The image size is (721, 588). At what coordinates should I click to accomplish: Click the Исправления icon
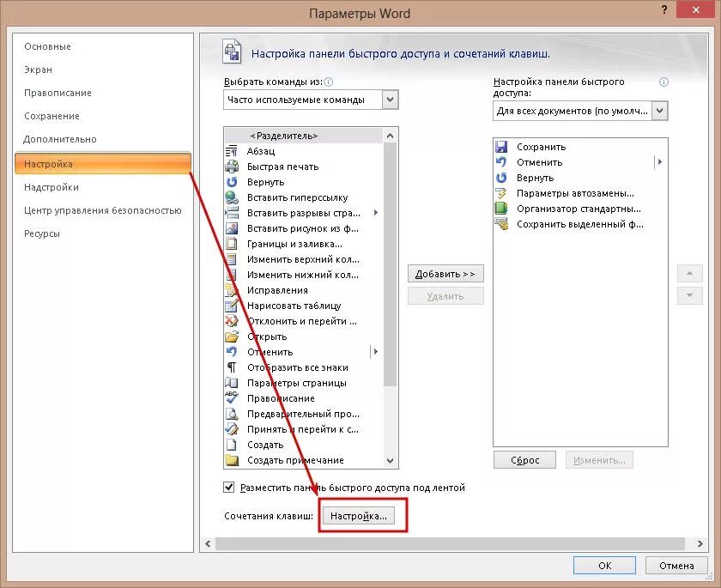[231, 290]
